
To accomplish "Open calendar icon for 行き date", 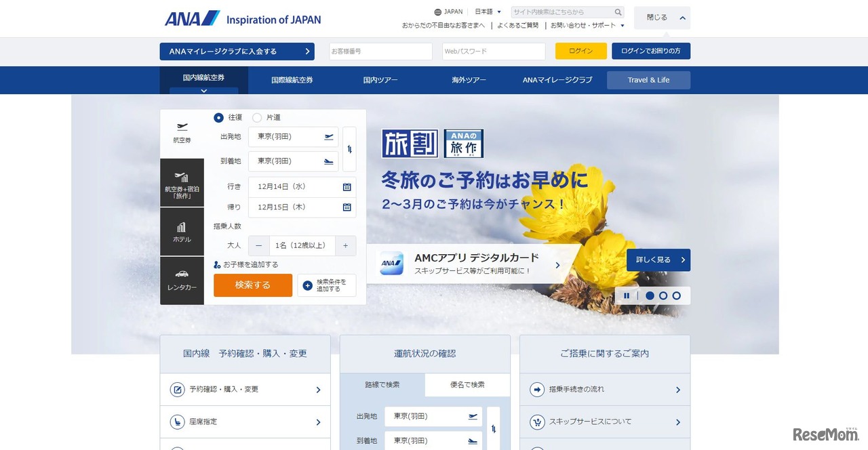I will [347, 187].
